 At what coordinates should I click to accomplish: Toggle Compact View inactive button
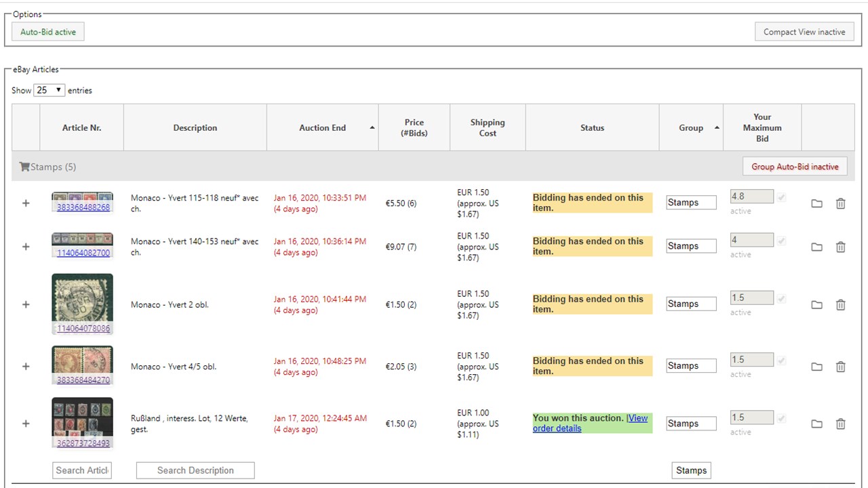(x=804, y=32)
